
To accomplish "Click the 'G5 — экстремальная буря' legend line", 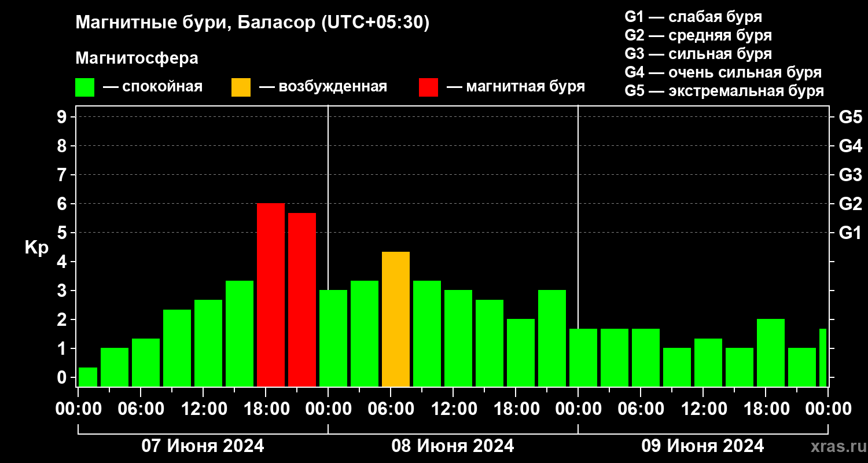I will click(x=724, y=91).
